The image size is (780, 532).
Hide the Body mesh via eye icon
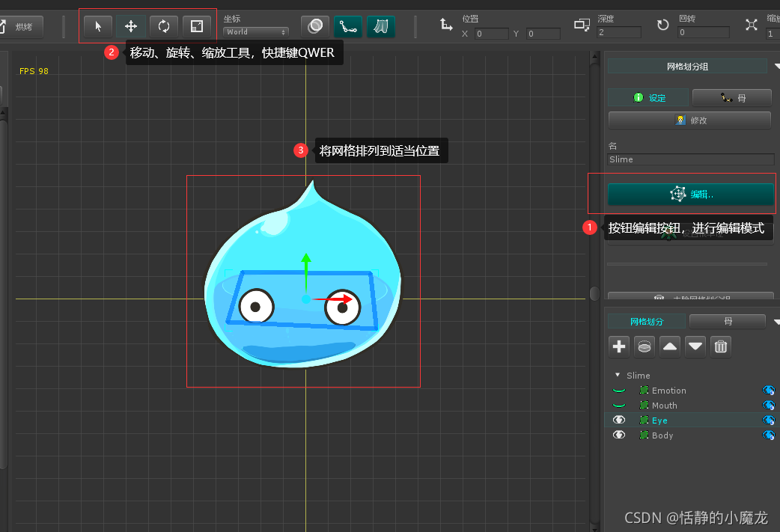tap(618, 435)
